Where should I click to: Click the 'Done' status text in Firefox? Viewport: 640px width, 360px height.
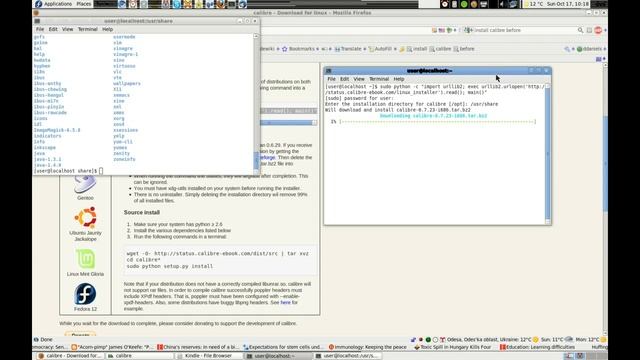(46, 340)
